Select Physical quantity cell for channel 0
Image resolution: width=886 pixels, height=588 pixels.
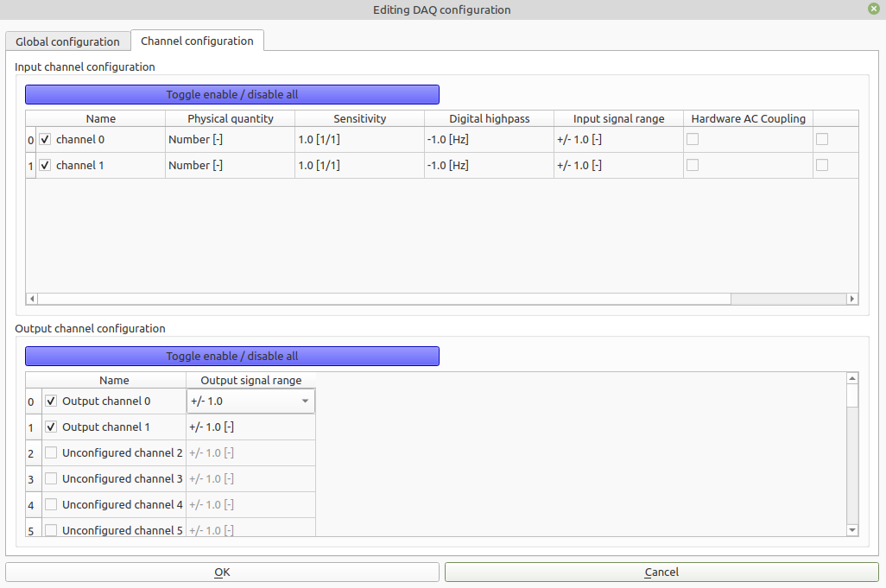pos(230,140)
